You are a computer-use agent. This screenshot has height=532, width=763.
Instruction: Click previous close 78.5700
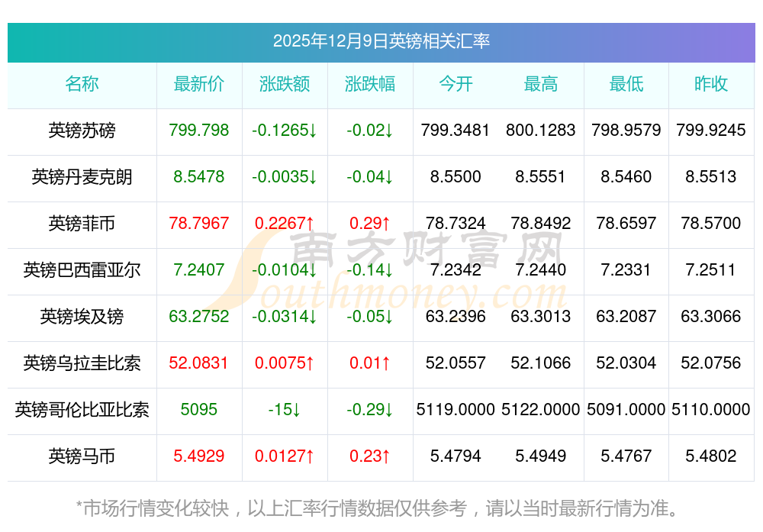click(x=711, y=224)
